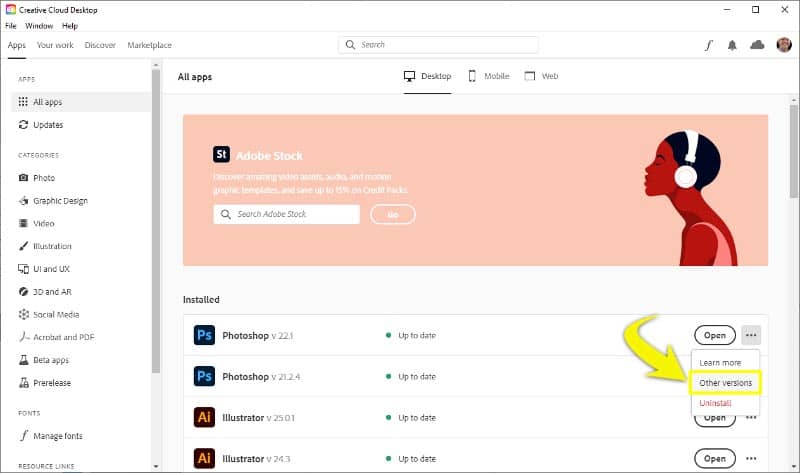Image resolution: width=800 pixels, height=473 pixels.
Task: Switch to the Discover tab
Action: click(100, 45)
